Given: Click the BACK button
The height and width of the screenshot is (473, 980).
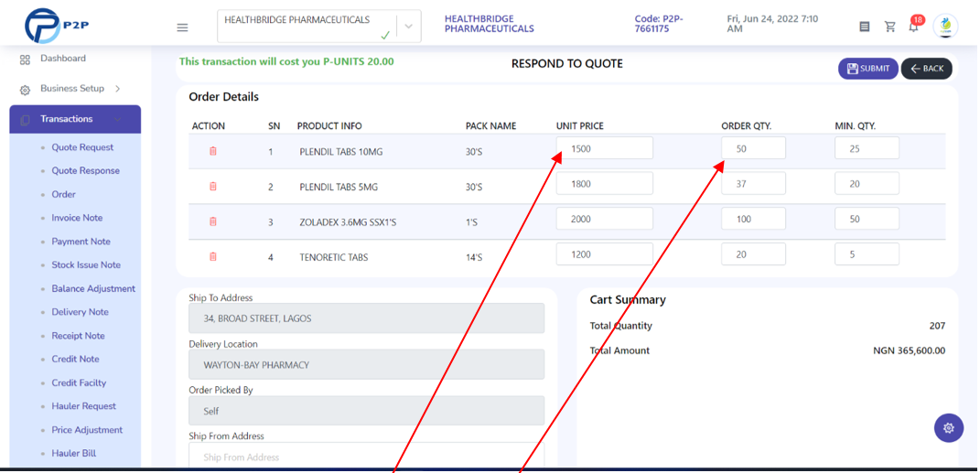Looking at the screenshot, I should coord(926,69).
